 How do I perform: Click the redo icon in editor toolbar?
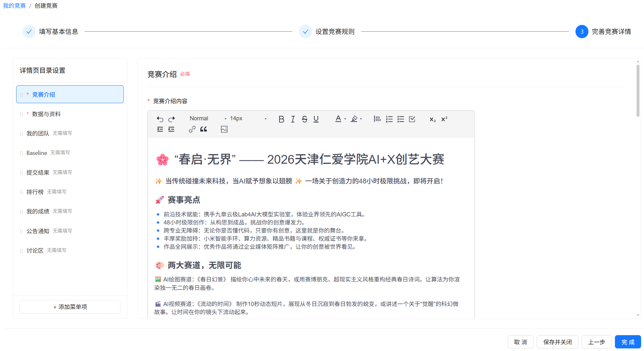[x=172, y=119]
